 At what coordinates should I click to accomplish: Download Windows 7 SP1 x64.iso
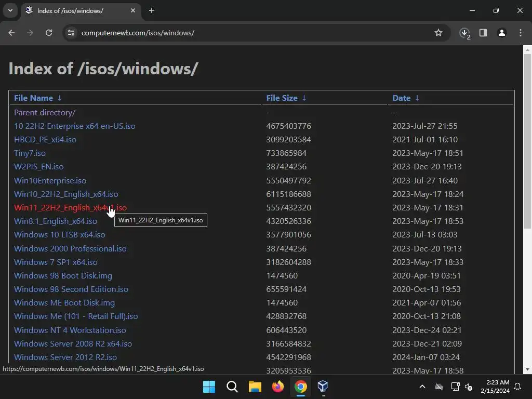[56, 262]
